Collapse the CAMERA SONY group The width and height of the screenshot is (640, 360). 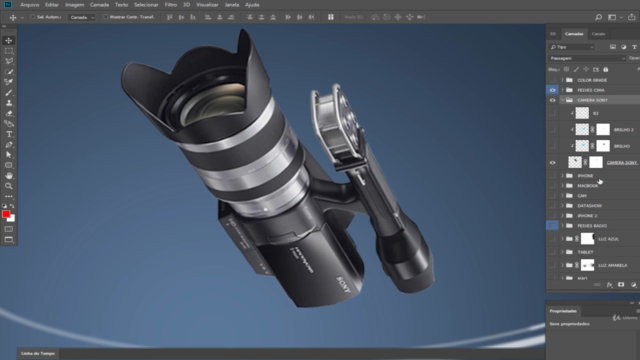(x=562, y=100)
